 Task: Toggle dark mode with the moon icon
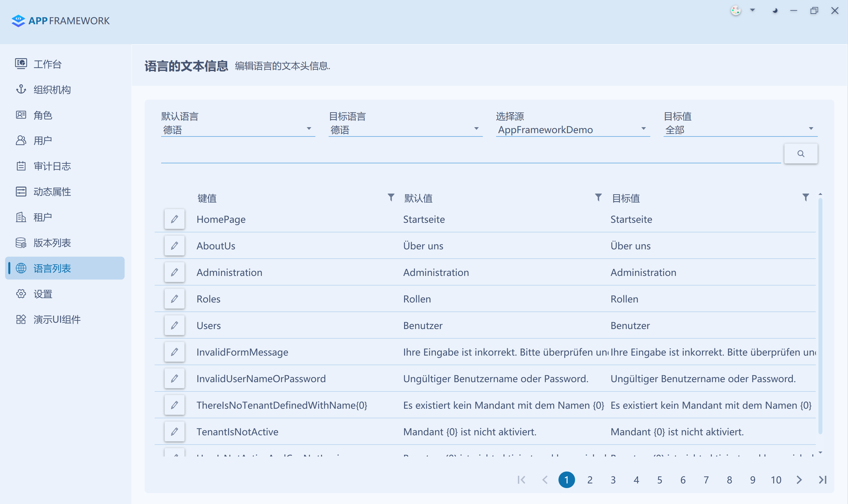coord(775,11)
